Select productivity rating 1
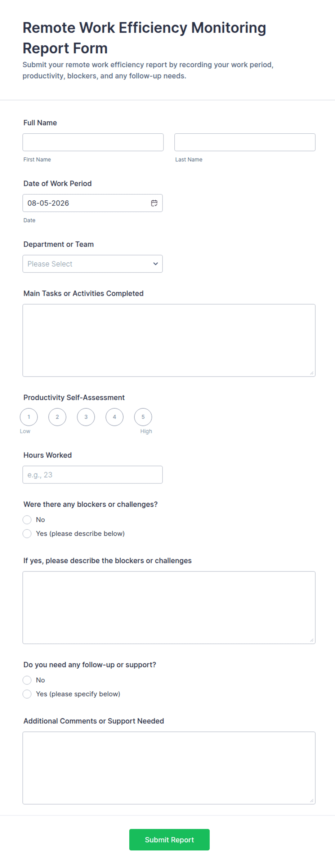Viewport: 335px width, 868px height. (29, 417)
